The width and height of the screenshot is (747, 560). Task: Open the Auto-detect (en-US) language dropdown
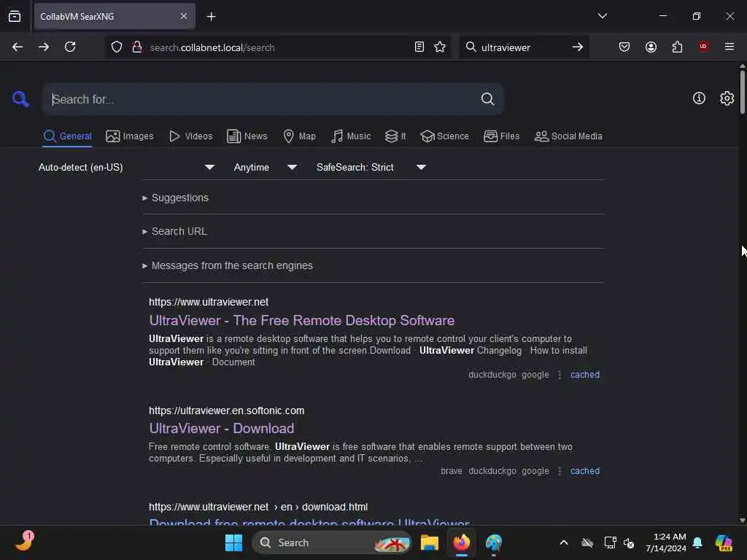click(x=126, y=167)
